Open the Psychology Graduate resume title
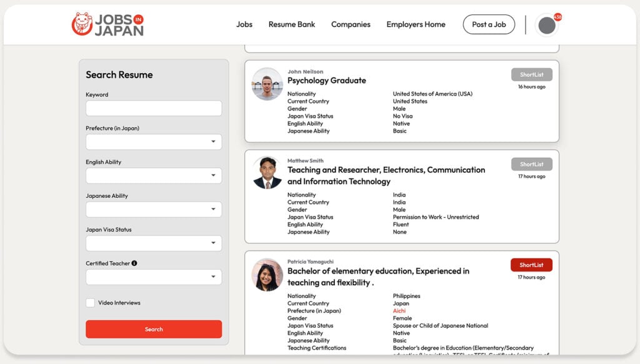640x364 pixels. click(326, 81)
